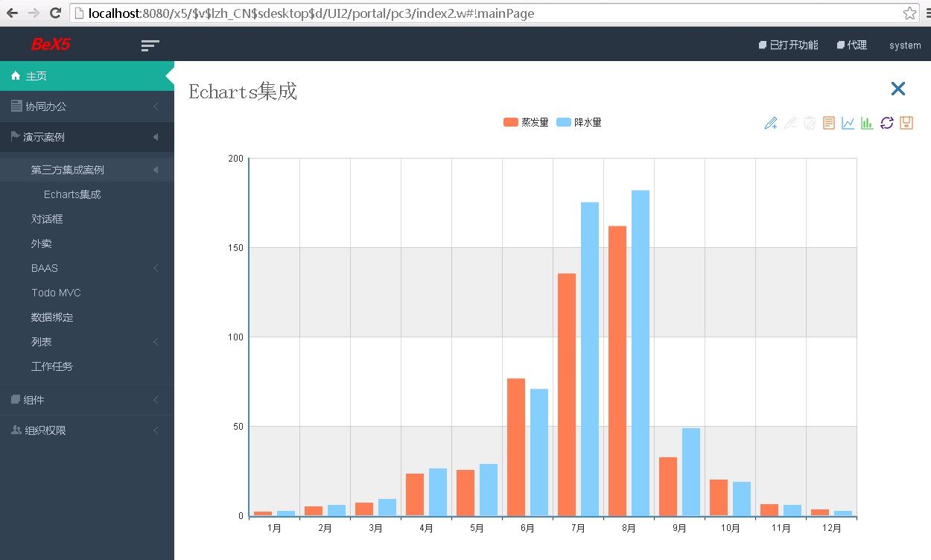Click the tall blue August 降水量 bar

pos(641,350)
